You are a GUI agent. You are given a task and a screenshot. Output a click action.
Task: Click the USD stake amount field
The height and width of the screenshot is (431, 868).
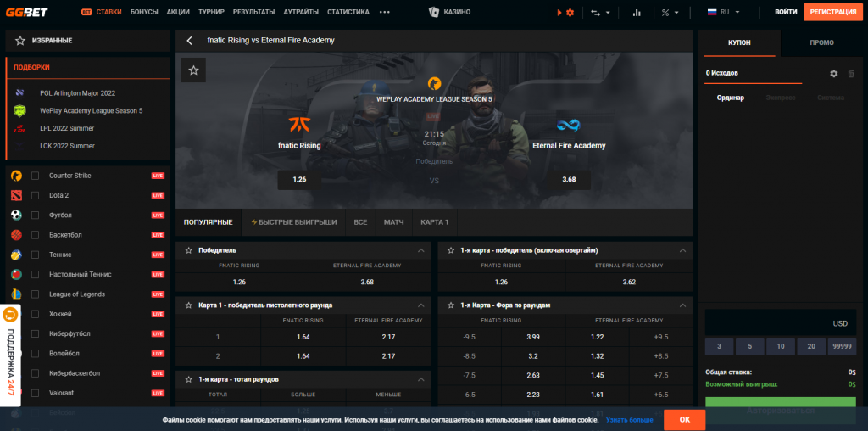point(780,323)
